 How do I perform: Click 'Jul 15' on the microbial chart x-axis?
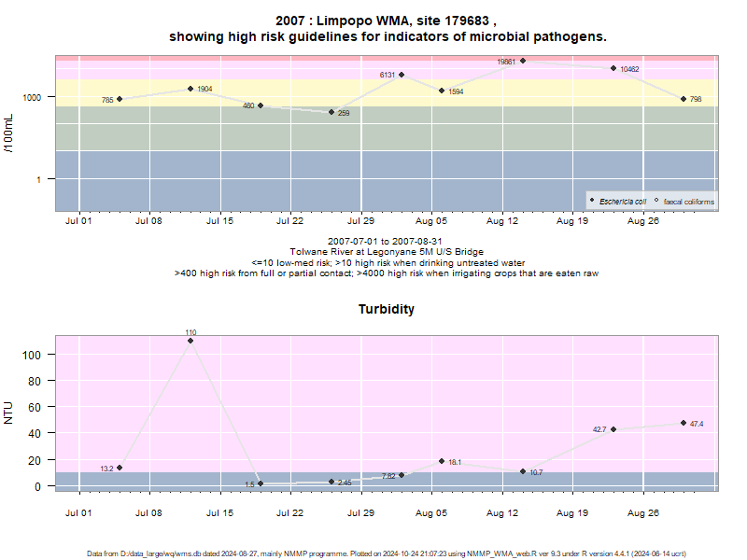point(219,221)
